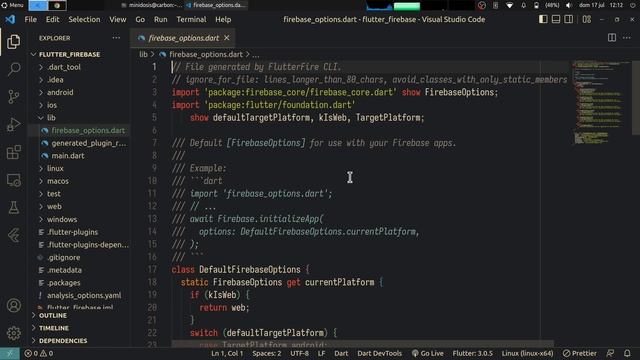Screen dimensions: 640x360
Task: Toggle the bottom Panel visibility
Action: [x=556, y=19]
